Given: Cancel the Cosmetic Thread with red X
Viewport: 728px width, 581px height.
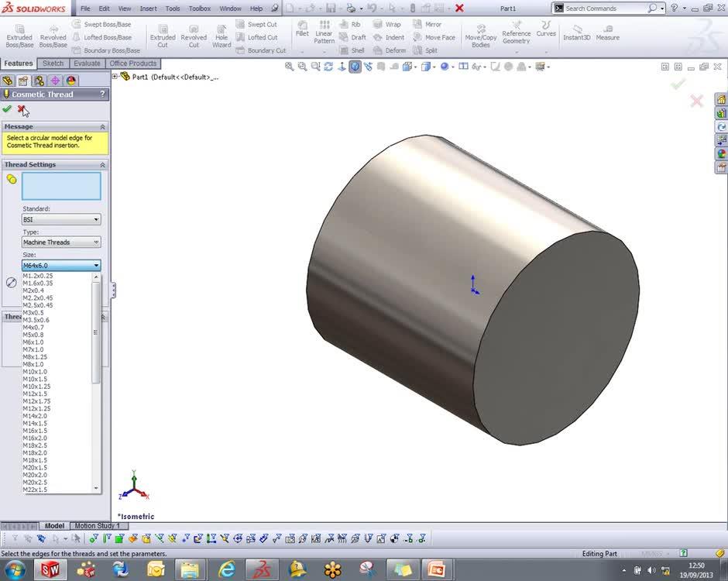Looking at the screenshot, I should click(x=22, y=109).
